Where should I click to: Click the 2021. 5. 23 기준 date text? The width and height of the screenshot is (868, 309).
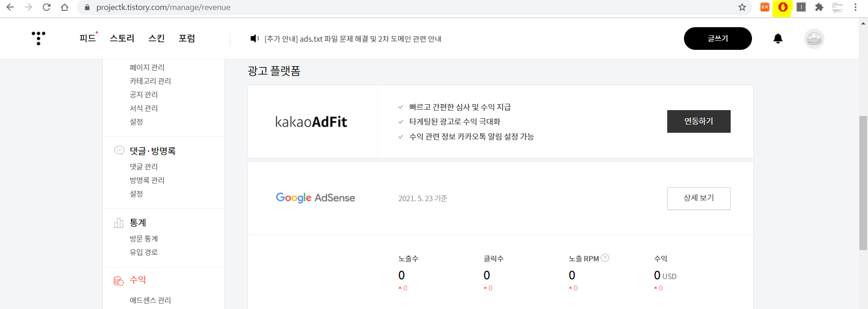point(423,198)
